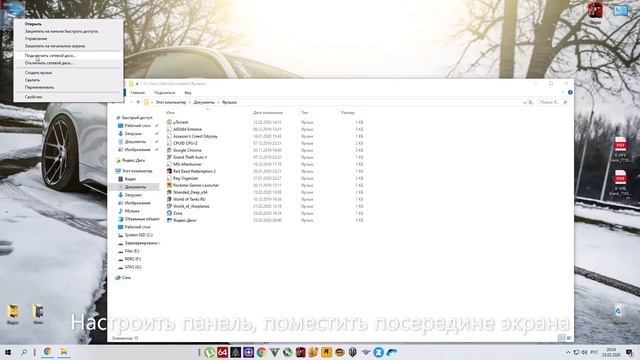The image size is (640, 360).
Task: Launch Rockstar Games Launcher from taskbar toolbar
Action: tap(327, 352)
